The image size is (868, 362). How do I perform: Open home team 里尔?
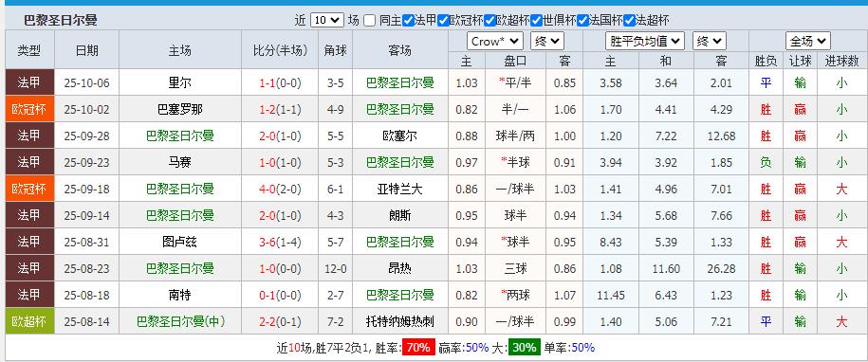click(x=180, y=82)
